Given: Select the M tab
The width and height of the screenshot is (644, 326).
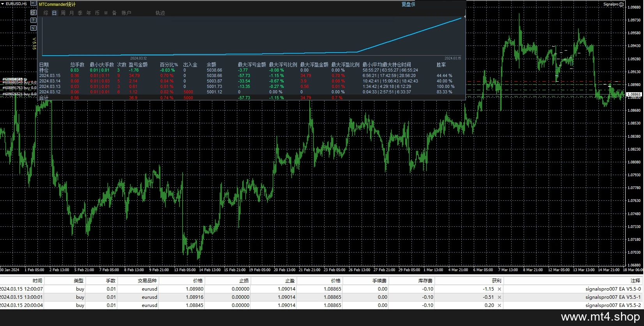Looking at the screenshot, I should tap(106, 13).
